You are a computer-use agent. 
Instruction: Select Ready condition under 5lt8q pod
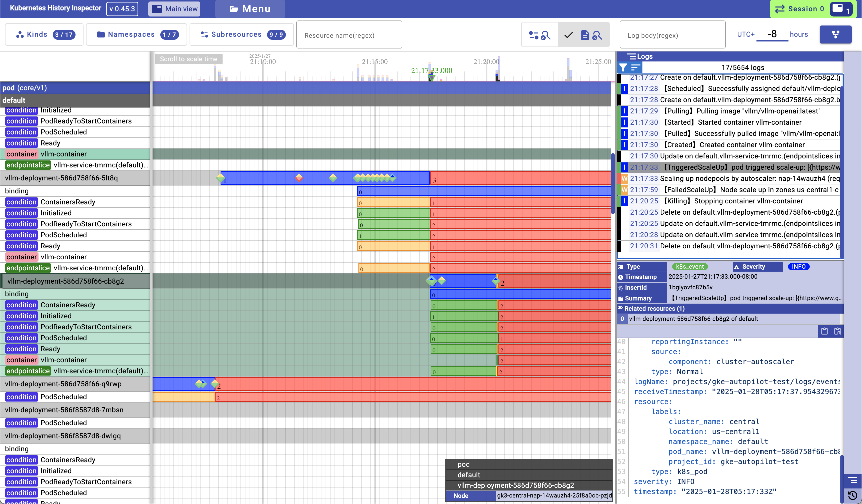(x=75, y=246)
